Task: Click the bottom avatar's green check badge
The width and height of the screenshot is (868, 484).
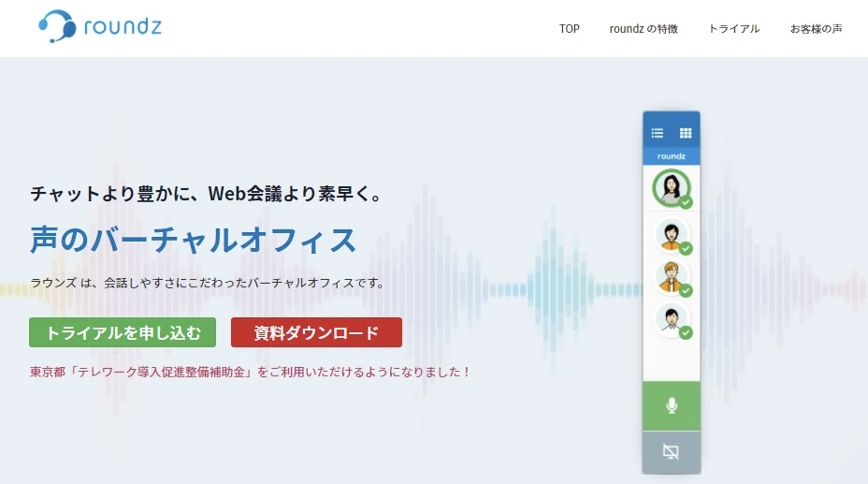Action: pyautogui.click(x=686, y=332)
